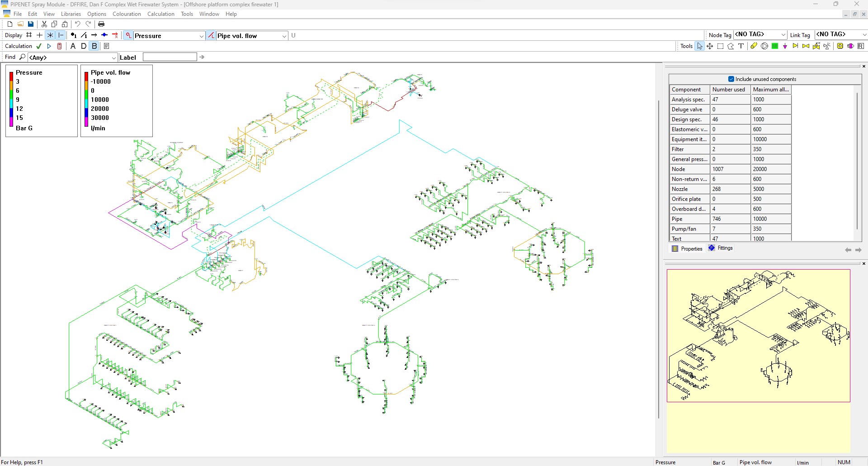Open the red calculator icon
The width and height of the screenshot is (868, 466).
(x=59, y=46)
